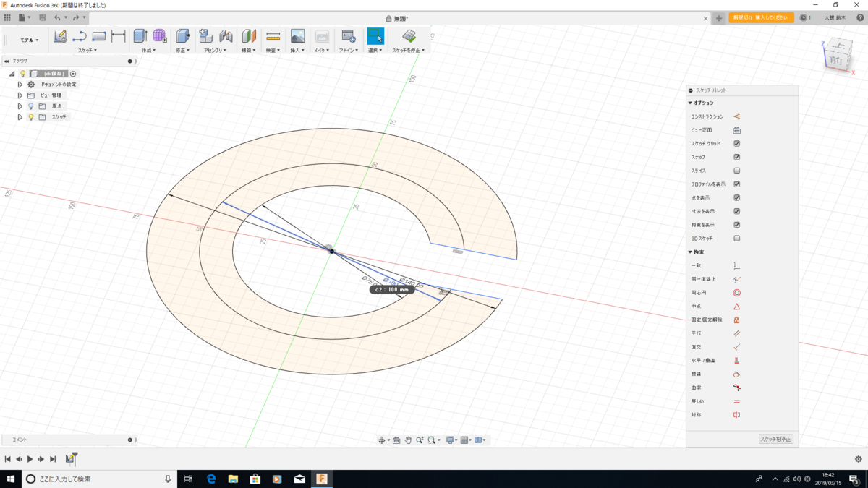Toggle プロファイルを表示 checkbox
Viewport: 868px width, 488px height.
click(x=736, y=184)
